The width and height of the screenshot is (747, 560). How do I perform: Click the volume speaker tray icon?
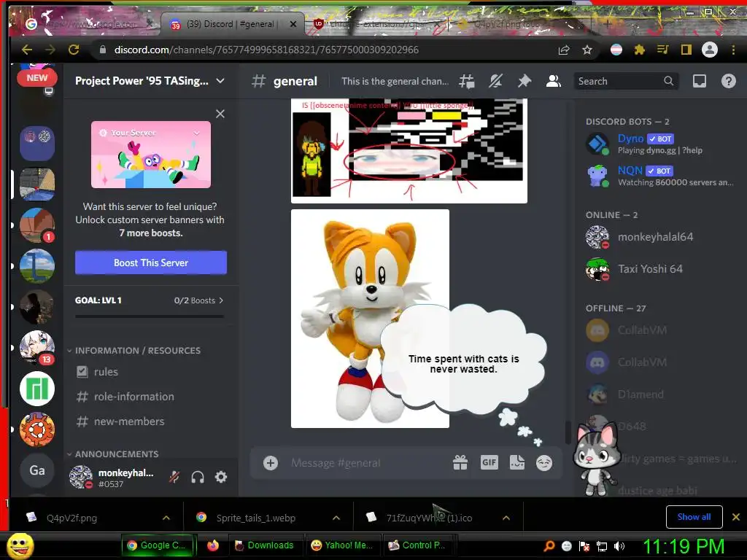tap(619, 546)
